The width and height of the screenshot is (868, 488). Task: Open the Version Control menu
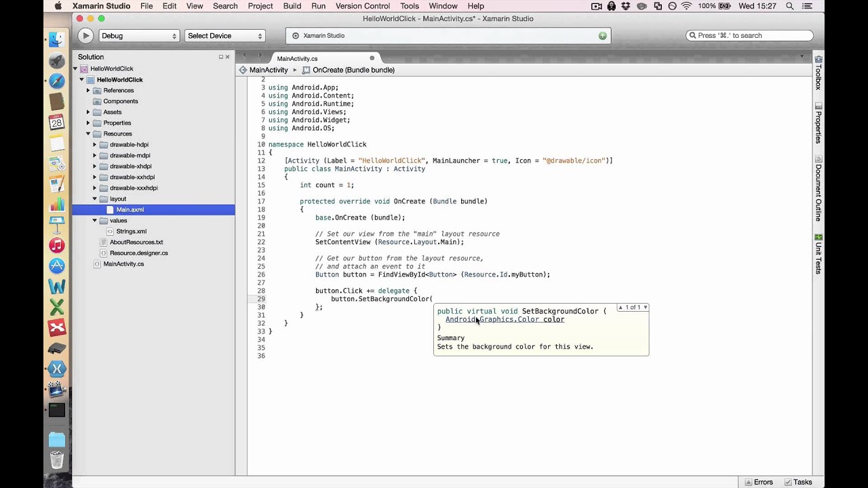[x=363, y=6]
